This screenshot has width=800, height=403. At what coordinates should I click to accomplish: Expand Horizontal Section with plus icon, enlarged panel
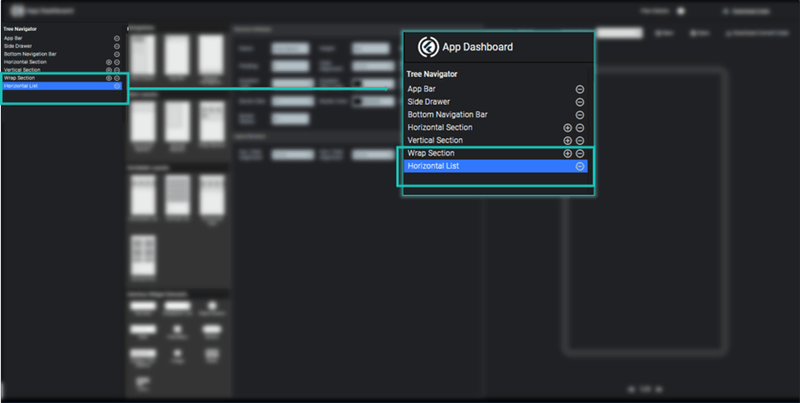coord(567,128)
